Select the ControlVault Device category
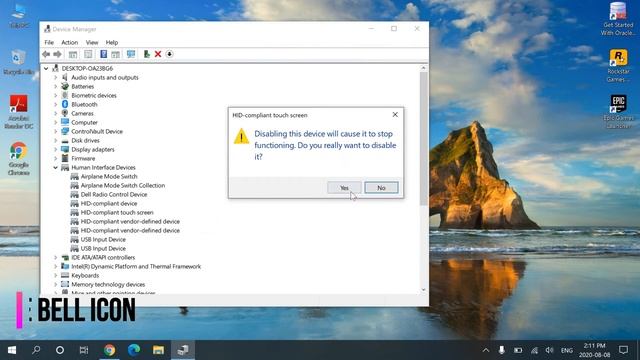This screenshot has width=640, height=360. (x=97, y=131)
